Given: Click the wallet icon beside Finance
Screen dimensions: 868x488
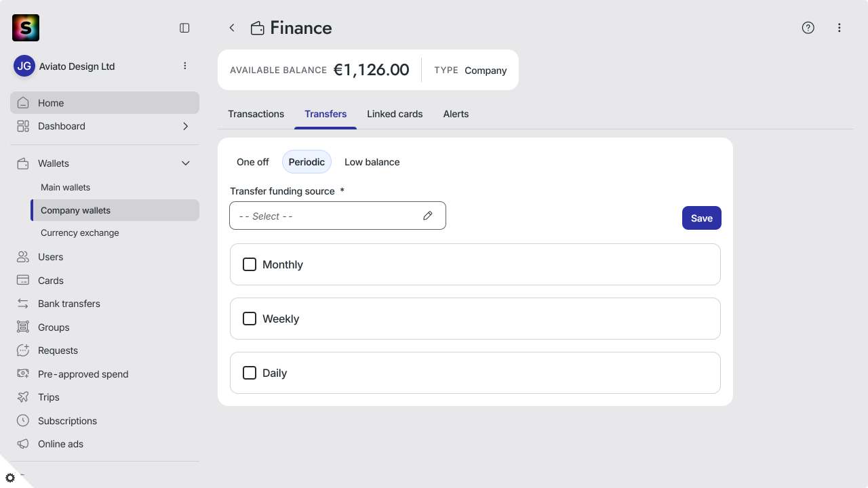Looking at the screenshot, I should (257, 28).
